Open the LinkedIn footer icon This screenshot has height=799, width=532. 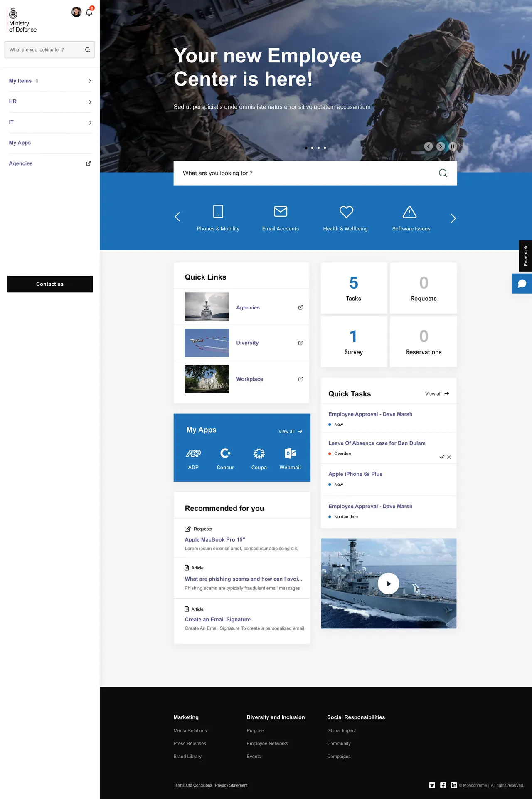(454, 785)
